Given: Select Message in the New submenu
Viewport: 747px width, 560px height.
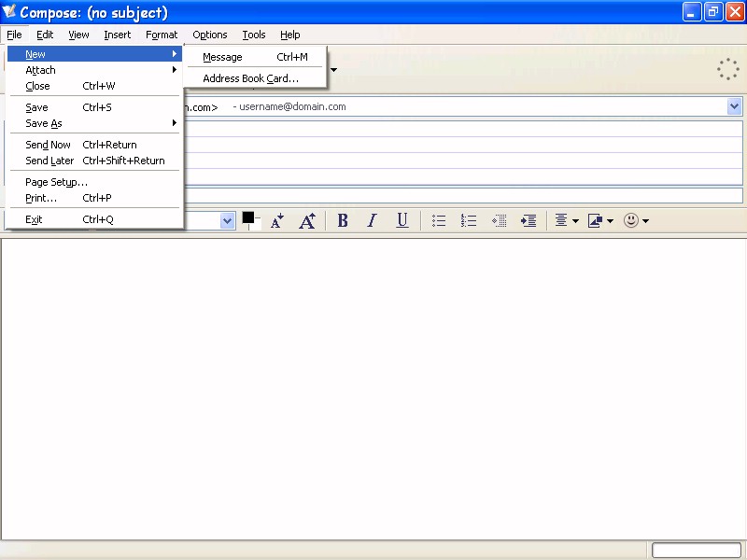Looking at the screenshot, I should click(255, 57).
